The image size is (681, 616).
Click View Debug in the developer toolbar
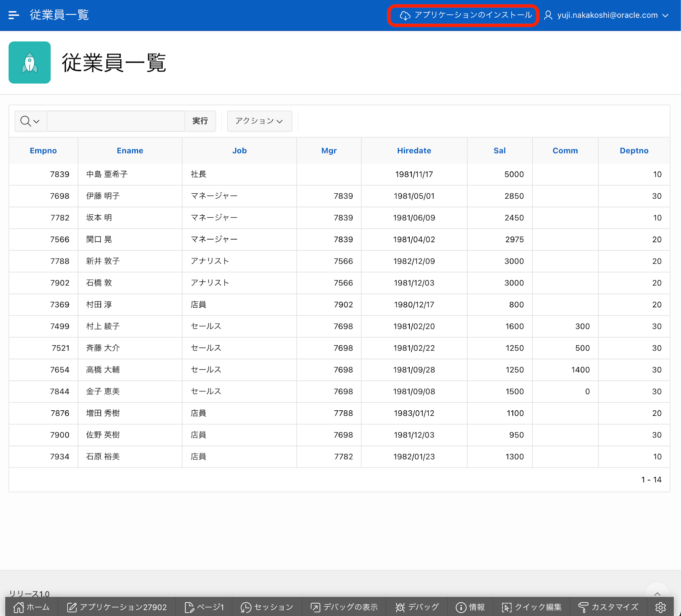[x=344, y=607]
